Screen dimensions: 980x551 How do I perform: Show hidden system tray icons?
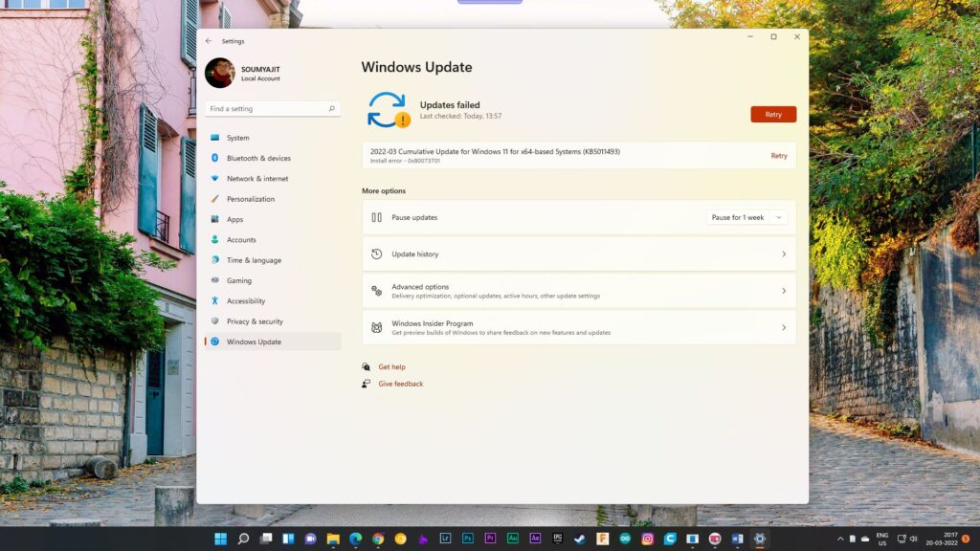tap(840, 539)
